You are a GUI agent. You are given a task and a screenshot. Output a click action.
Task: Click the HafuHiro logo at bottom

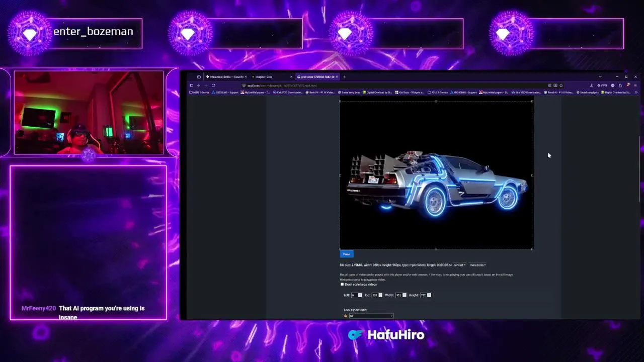(x=386, y=335)
